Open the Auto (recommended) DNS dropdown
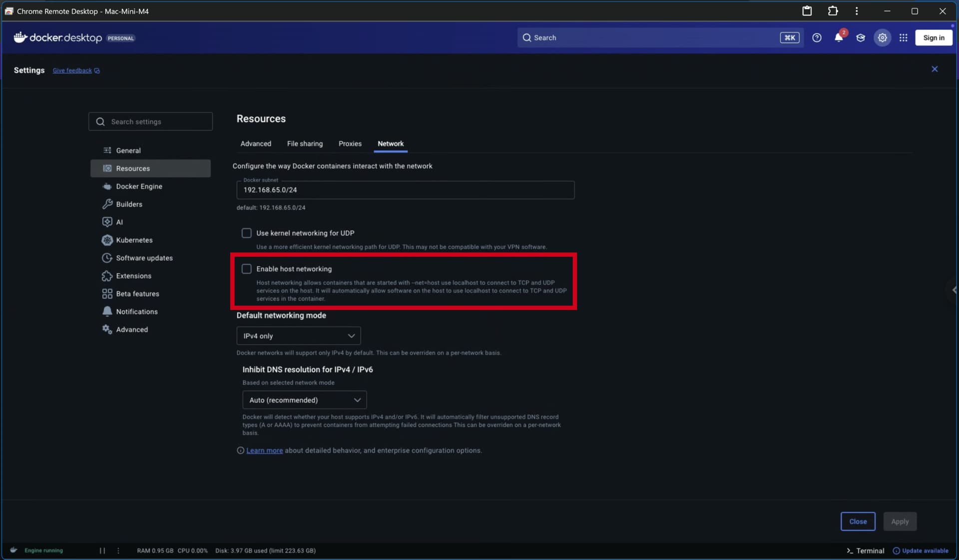The image size is (959, 560). tap(304, 400)
